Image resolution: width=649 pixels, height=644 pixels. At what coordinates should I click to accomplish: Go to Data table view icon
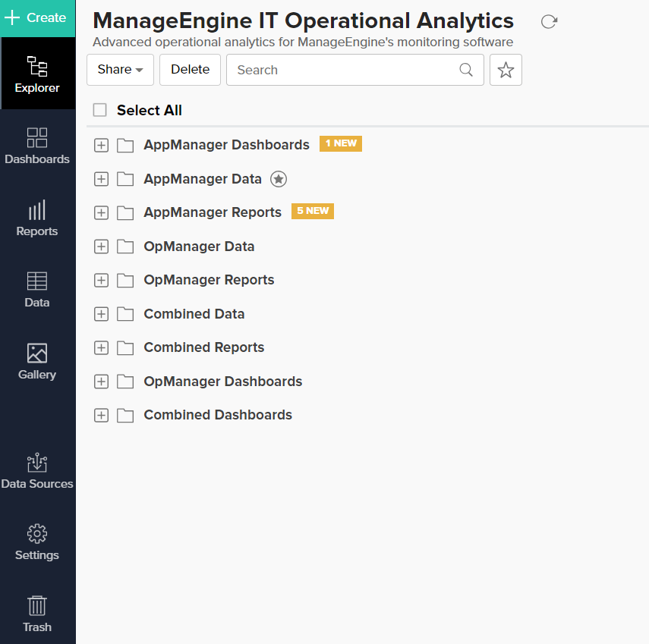37,289
